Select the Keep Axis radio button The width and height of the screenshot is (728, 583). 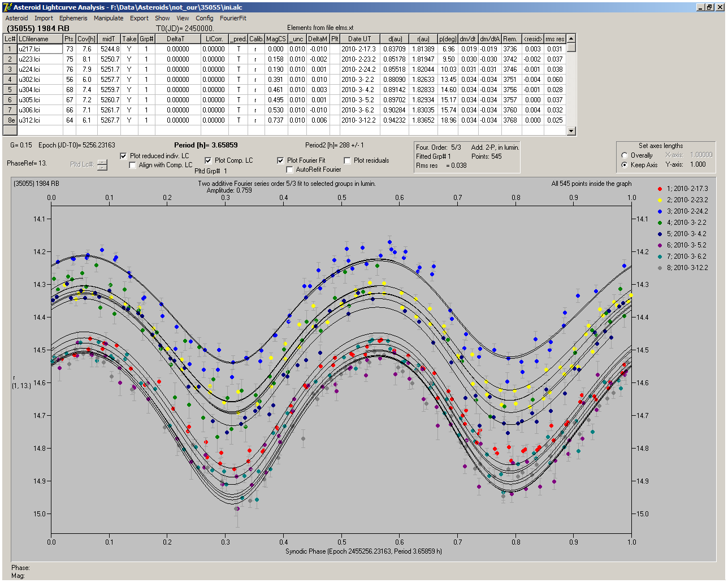point(625,165)
